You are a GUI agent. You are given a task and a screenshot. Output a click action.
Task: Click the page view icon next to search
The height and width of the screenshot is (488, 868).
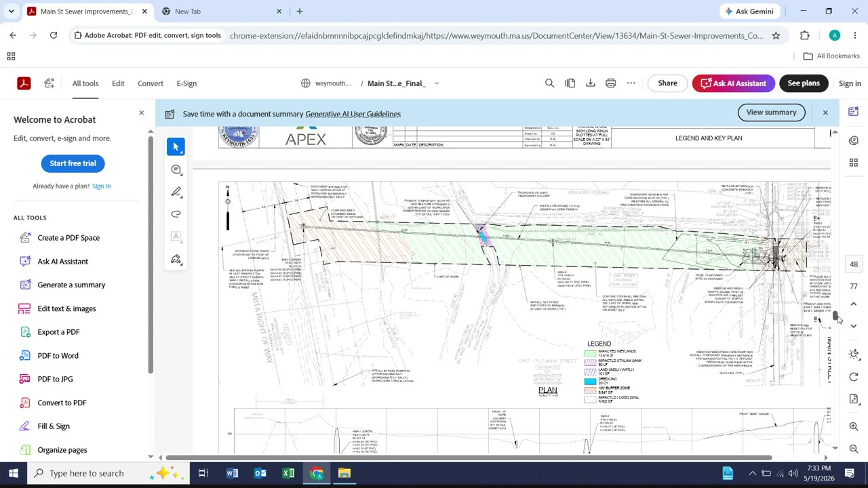coord(570,83)
